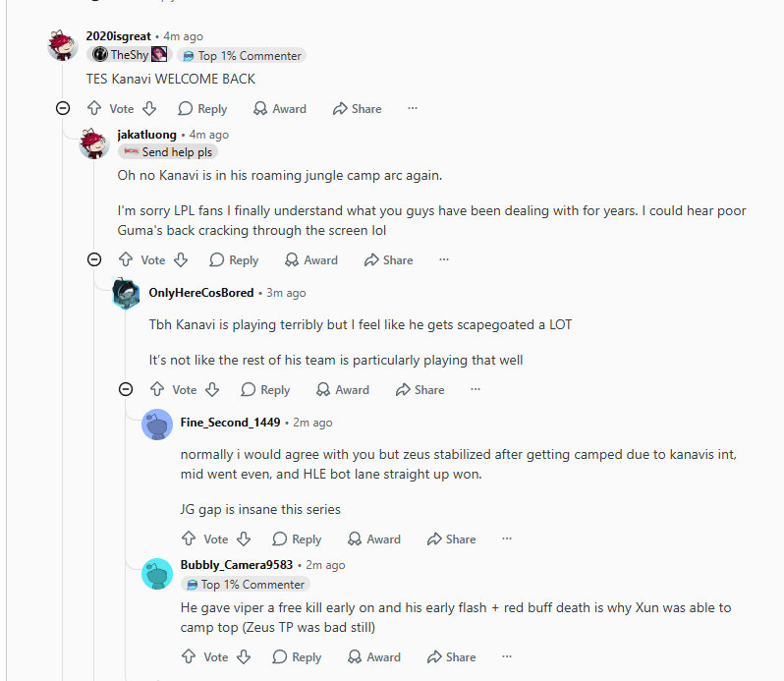Upvote 2020isgreat's TES Kanavi comment

coord(94,108)
